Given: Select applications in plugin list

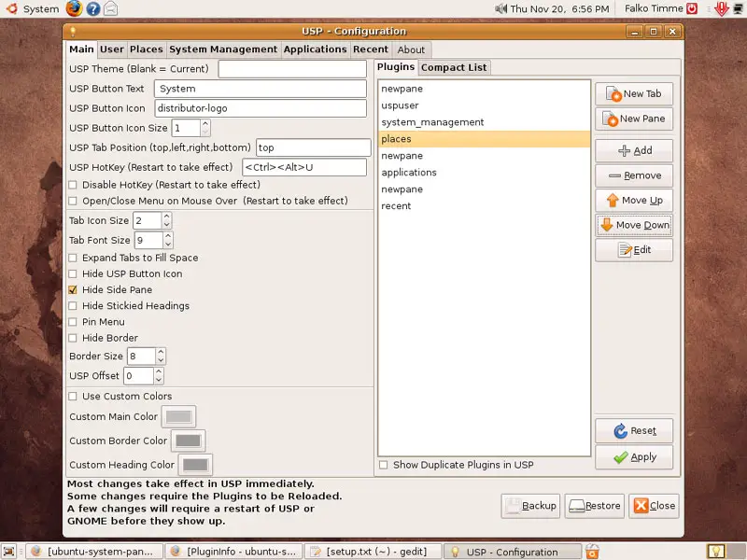Looking at the screenshot, I should click(x=484, y=173).
